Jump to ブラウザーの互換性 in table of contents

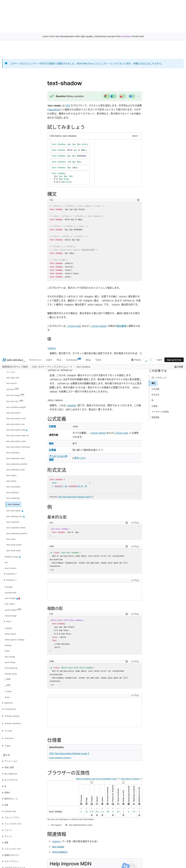pyautogui.click(x=160, y=412)
